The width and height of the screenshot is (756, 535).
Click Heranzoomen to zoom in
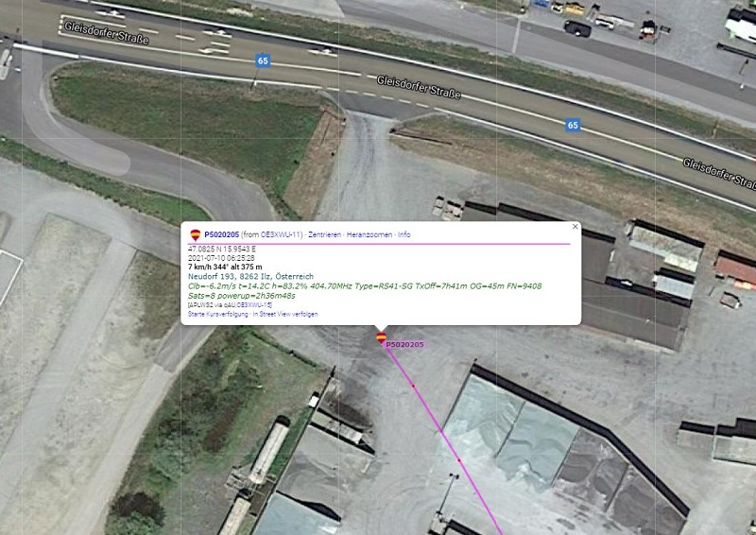click(x=369, y=234)
